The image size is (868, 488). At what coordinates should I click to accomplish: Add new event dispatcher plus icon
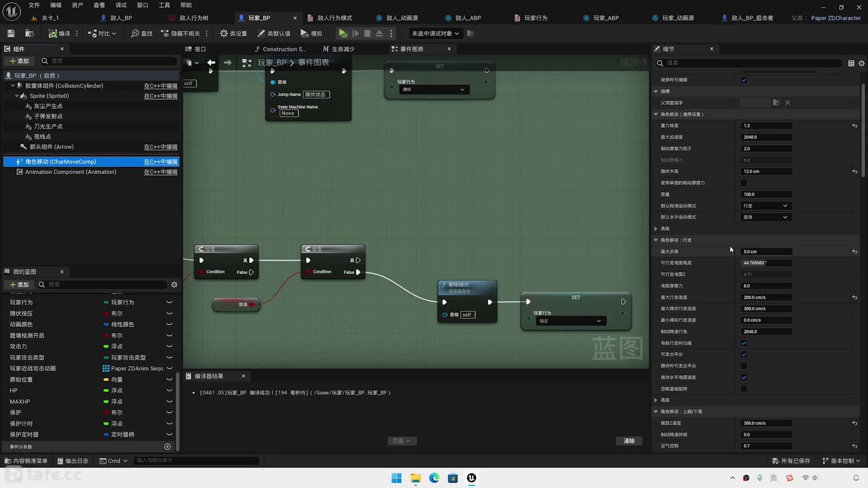[167, 446]
